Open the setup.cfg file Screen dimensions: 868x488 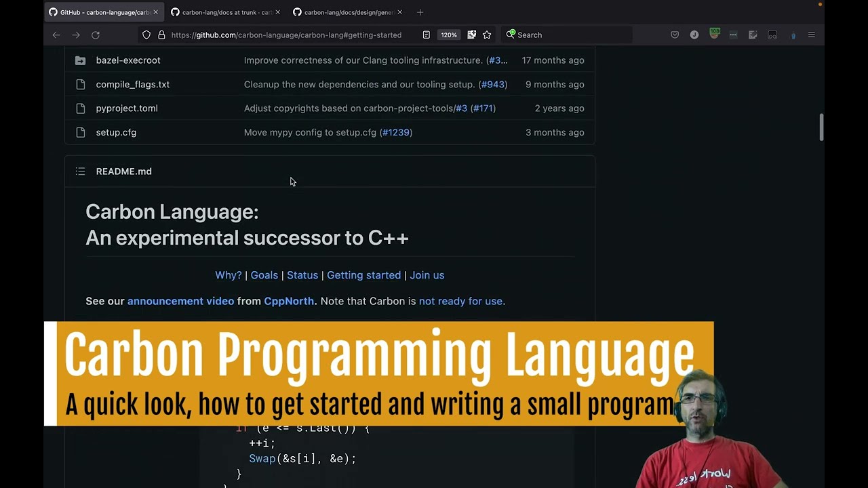click(116, 132)
